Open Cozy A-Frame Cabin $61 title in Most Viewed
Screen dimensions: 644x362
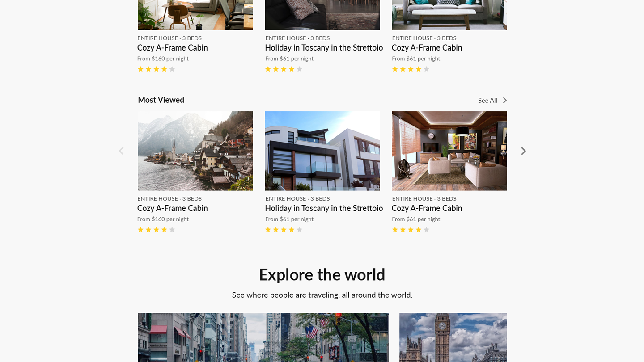[x=427, y=208]
